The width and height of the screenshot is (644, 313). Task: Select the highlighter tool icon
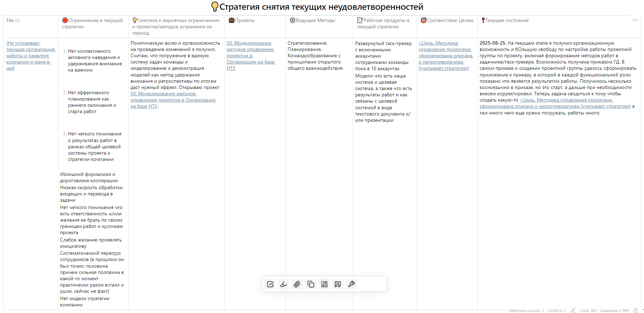coord(284,284)
